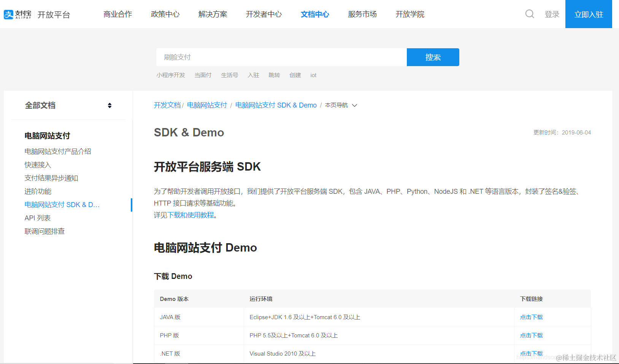The height and width of the screenshot is (364, 619).
Task: Click 点击下载 for .NET 版
Action: (x=532, y=353)
